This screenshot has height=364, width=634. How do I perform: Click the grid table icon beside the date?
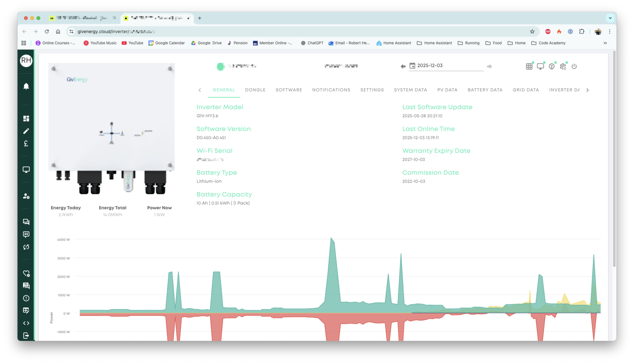[529, 66]
